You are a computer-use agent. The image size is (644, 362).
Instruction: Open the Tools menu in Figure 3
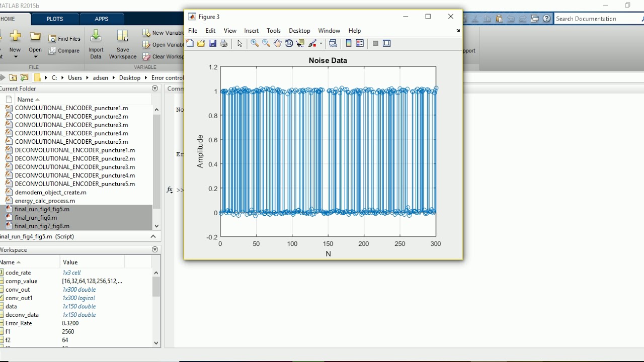[274, 31]
